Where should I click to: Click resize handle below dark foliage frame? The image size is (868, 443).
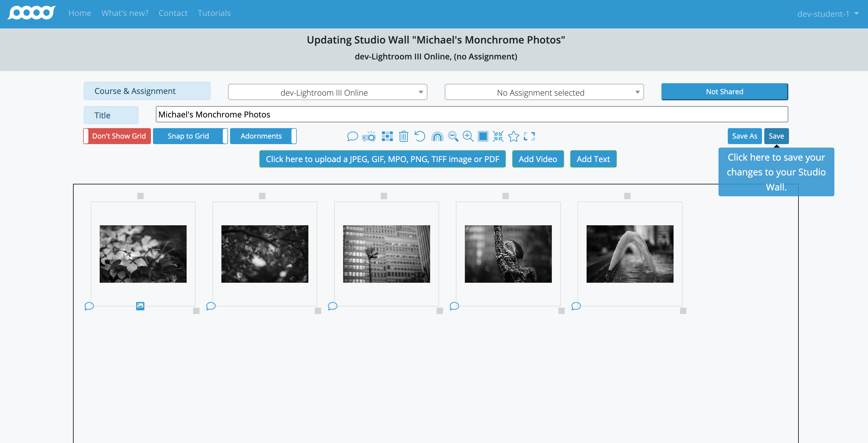tap(318, 311)
